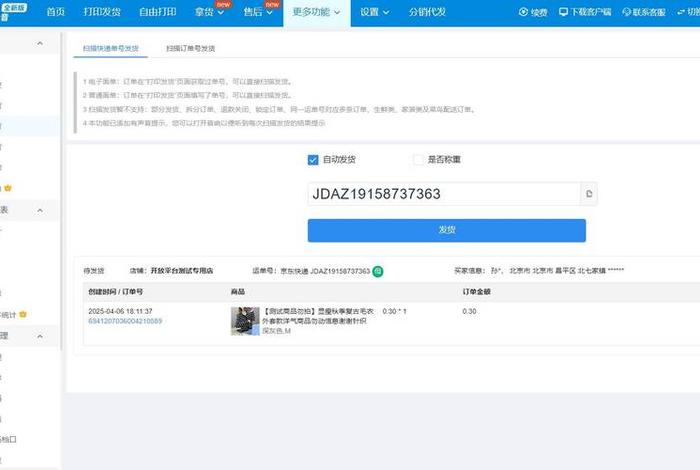Expand the 售后 dropdown menu

(258, 12)
